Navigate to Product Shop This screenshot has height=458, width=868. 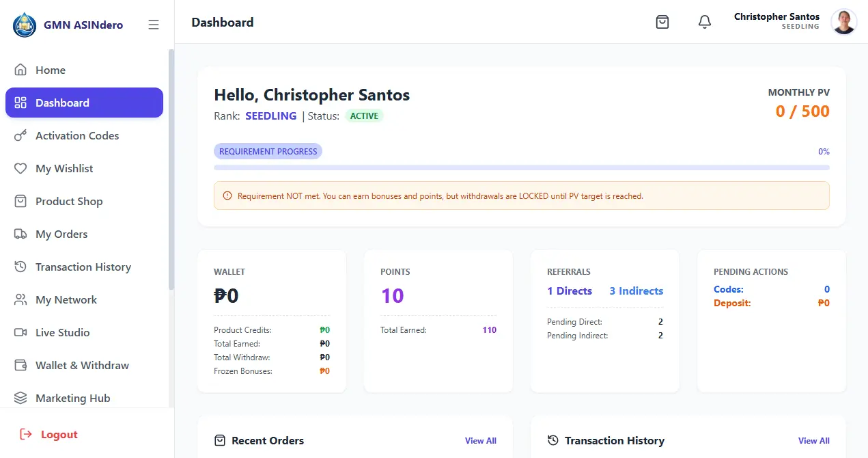pyautogui.click(x=84, y=201)
